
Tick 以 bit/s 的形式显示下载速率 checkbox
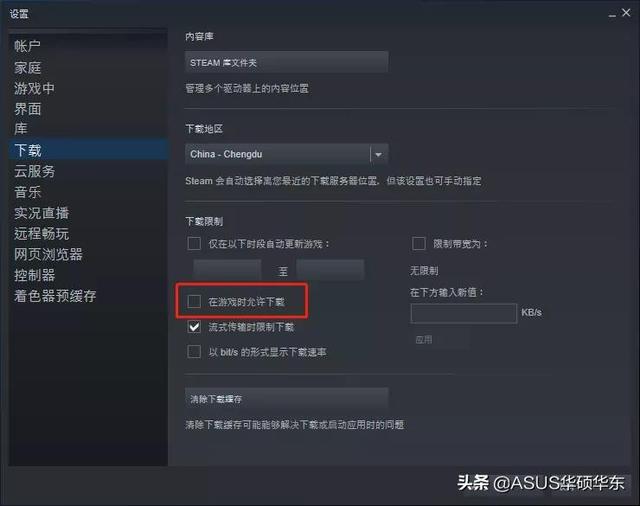(194, 352)
